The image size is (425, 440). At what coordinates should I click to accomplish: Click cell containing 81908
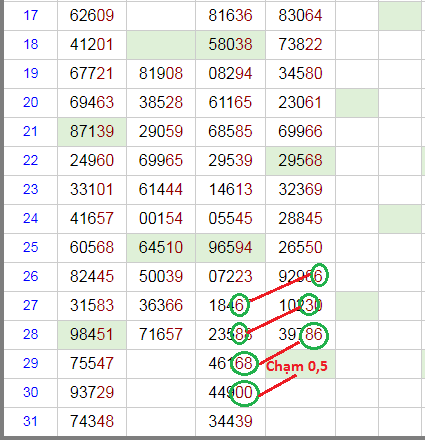click(x=161, y=73)
